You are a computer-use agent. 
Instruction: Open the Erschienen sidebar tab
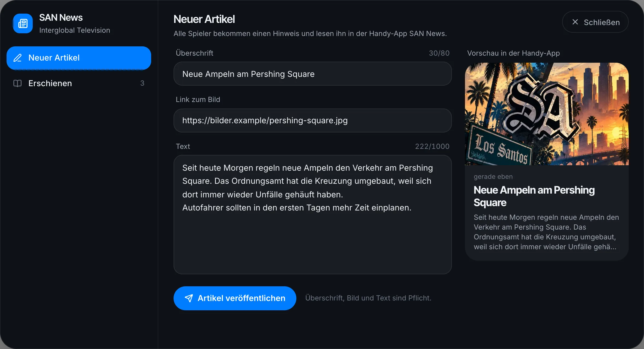click(x=79, y=83)
